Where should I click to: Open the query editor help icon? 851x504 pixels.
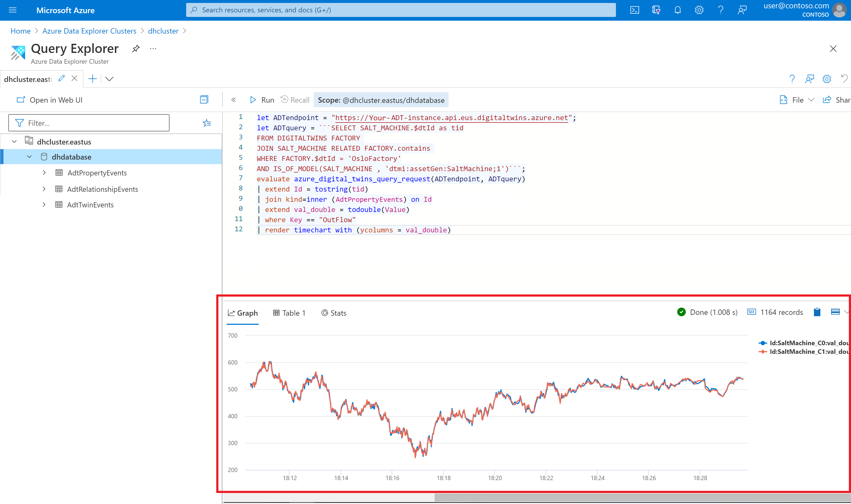point(792,79)
